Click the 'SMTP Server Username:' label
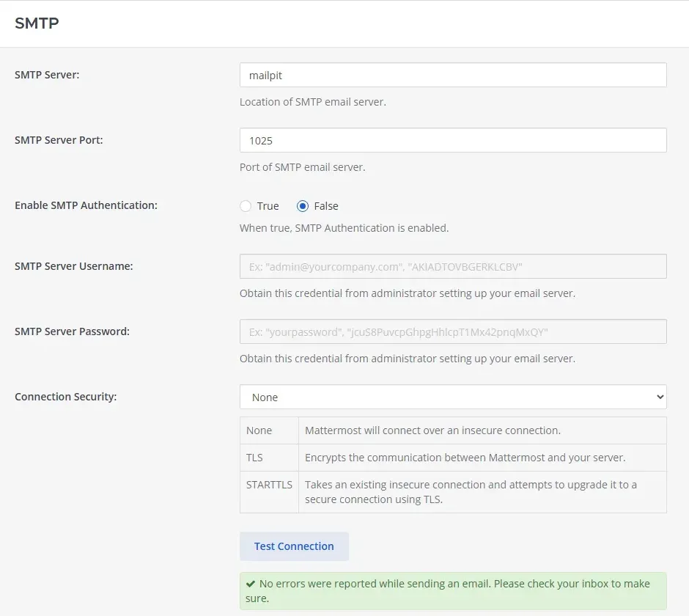Screen dimensions: 689x616 click(74, 266)
